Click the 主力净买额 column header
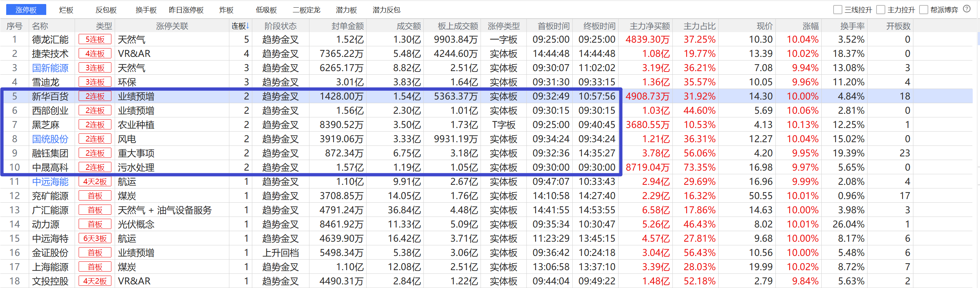The image size is (980, 288). pos(650,26)
